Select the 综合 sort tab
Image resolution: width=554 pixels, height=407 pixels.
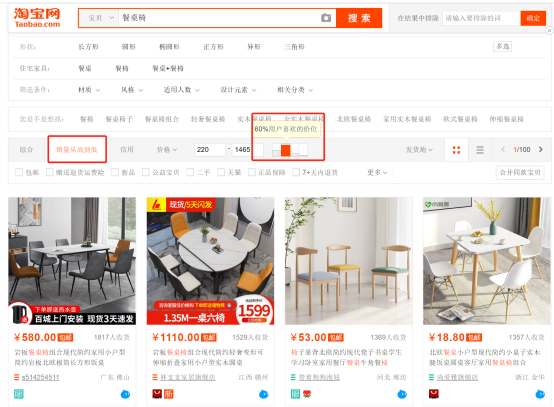(x=26, y=149)
